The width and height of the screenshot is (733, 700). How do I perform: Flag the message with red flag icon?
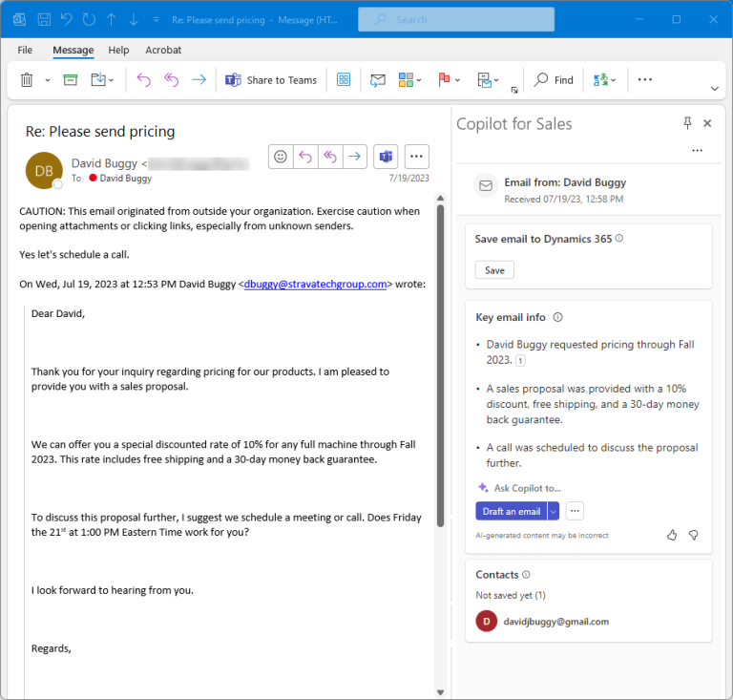[x=444, y=80]
